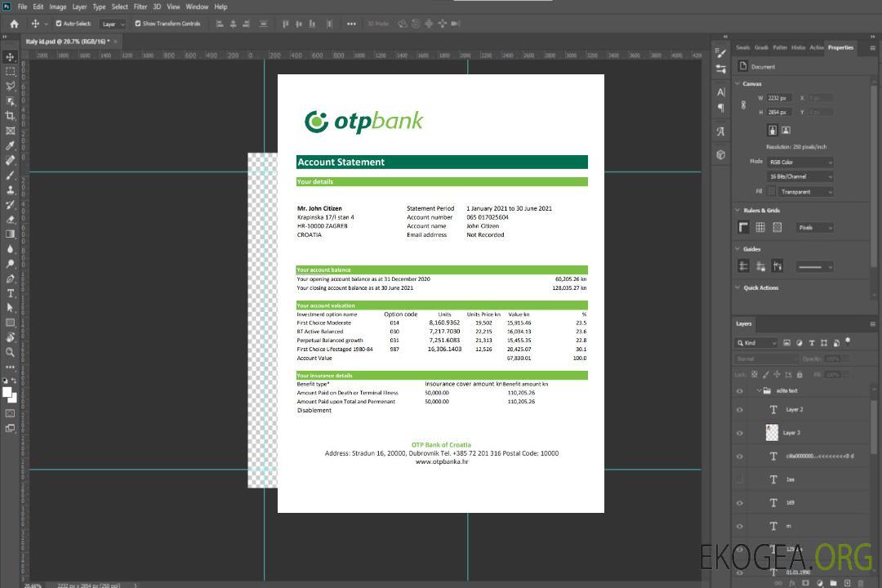Hide the 'adite text' group layer
Viewport: 882px width, 588px height.
pos(740,391)
